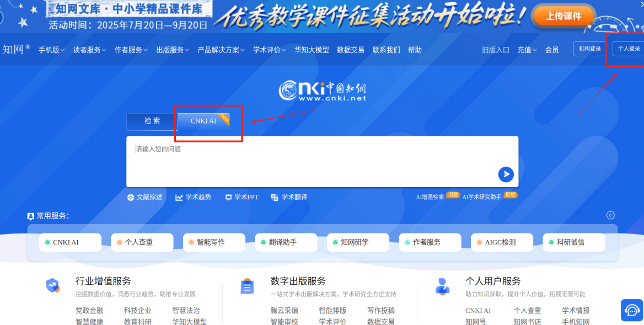The image size is (644, 325).
Task: Switch to the 检索 tab
Action: point(152,121)
